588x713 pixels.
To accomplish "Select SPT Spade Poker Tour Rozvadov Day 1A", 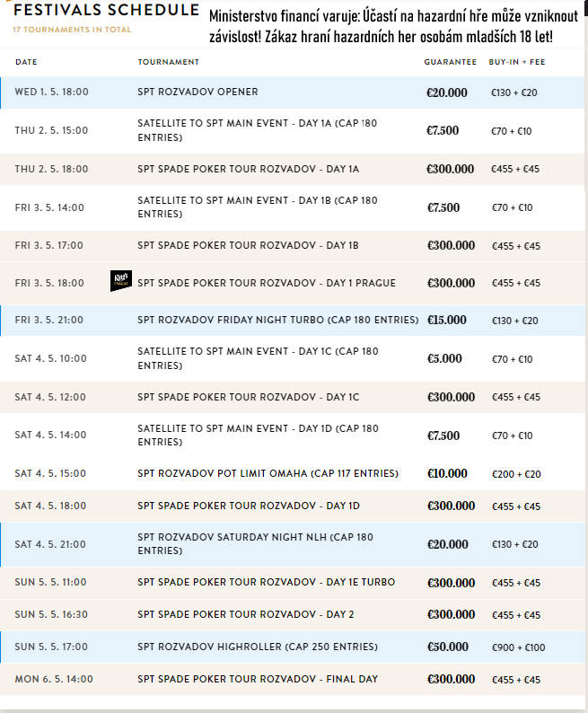I will click(248, 169).
